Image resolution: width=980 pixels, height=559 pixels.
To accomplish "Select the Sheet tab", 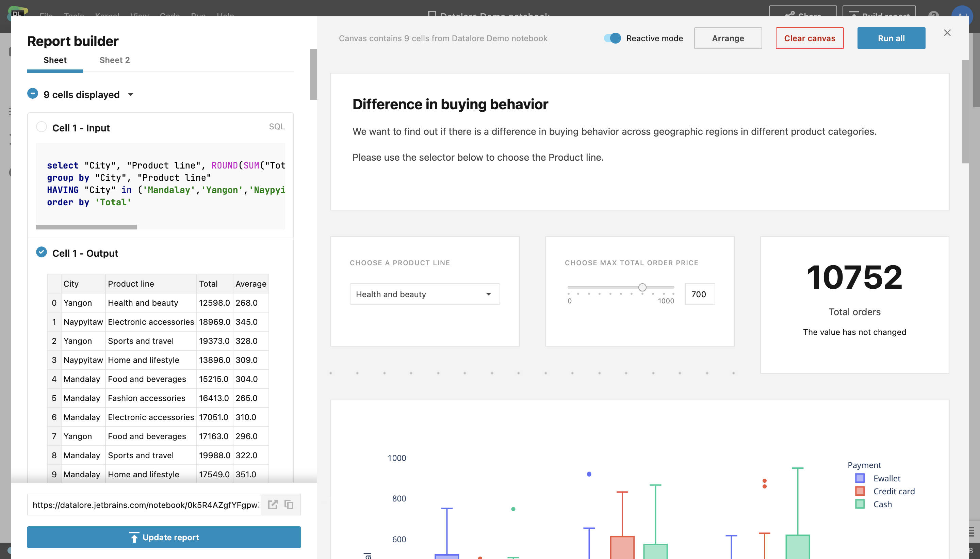I will tap(55, 60).
